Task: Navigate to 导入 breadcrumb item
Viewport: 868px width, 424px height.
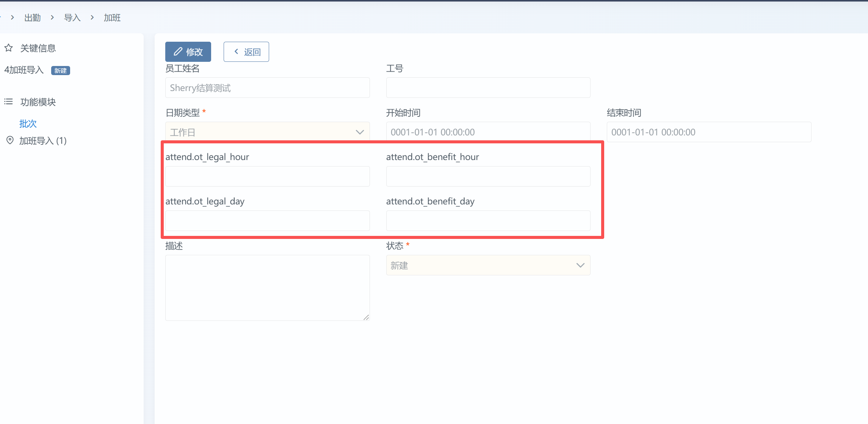Action: 72,17
